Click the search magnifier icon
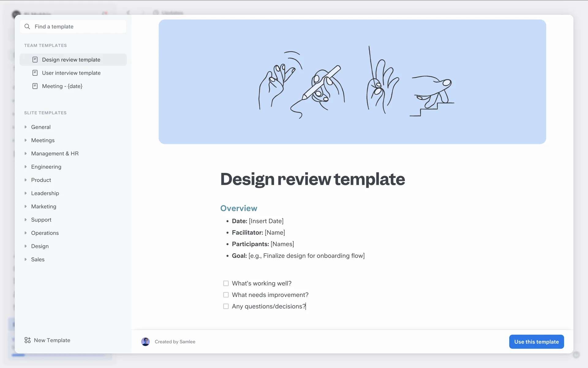 [x=27, y=27]
